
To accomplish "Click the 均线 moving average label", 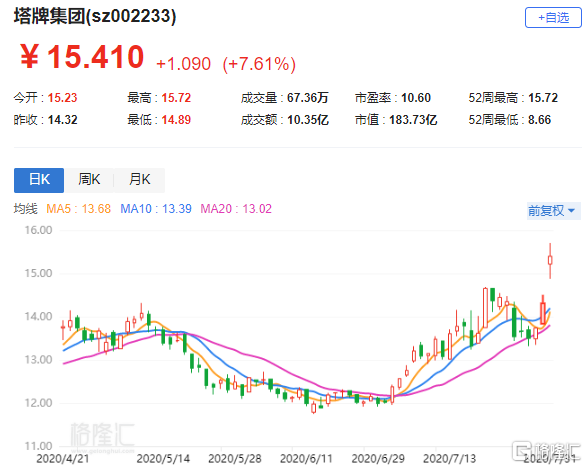I will coord(25,209).
